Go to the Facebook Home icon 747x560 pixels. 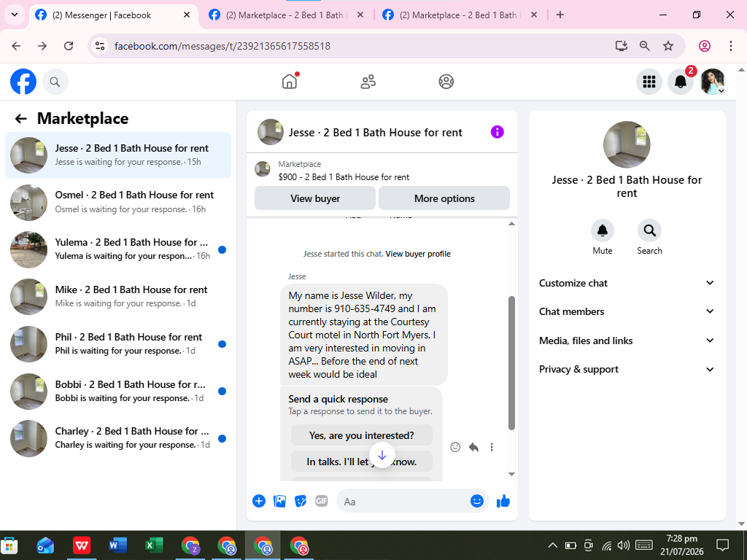click(x=290, y=82)
